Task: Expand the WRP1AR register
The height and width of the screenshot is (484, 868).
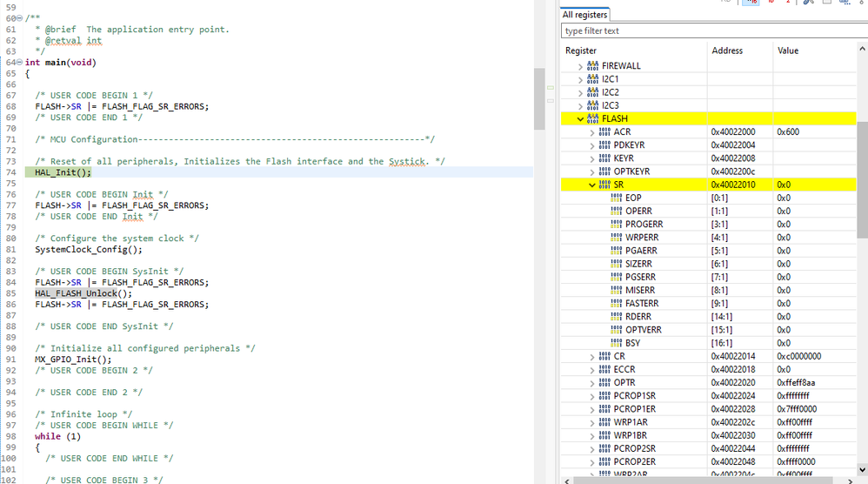Action: tap(591, 422)
